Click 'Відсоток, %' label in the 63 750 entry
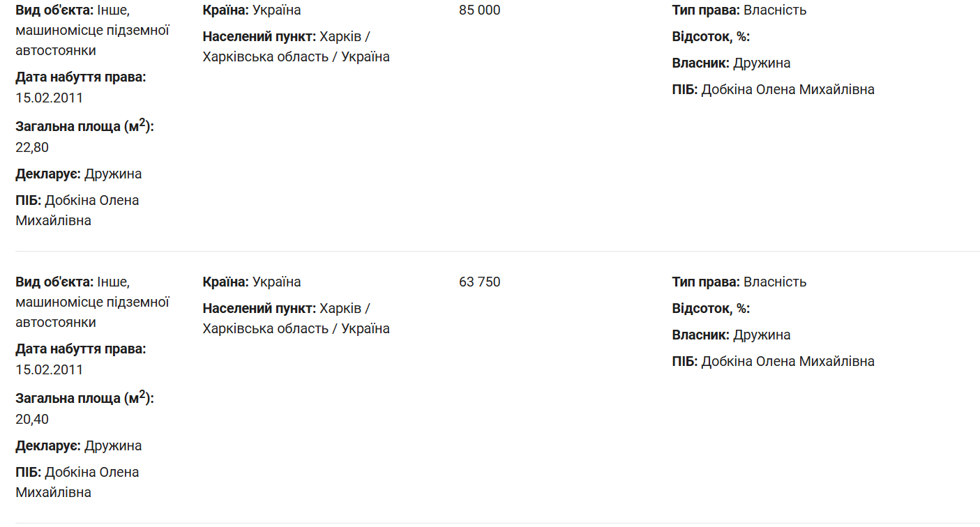980x527 pixels. [711, 309]
